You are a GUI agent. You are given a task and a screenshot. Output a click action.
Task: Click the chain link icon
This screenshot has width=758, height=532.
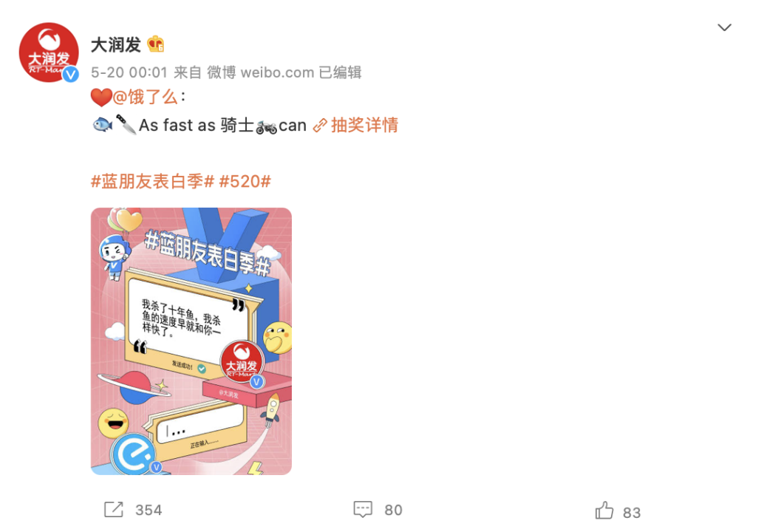[320, 126]
